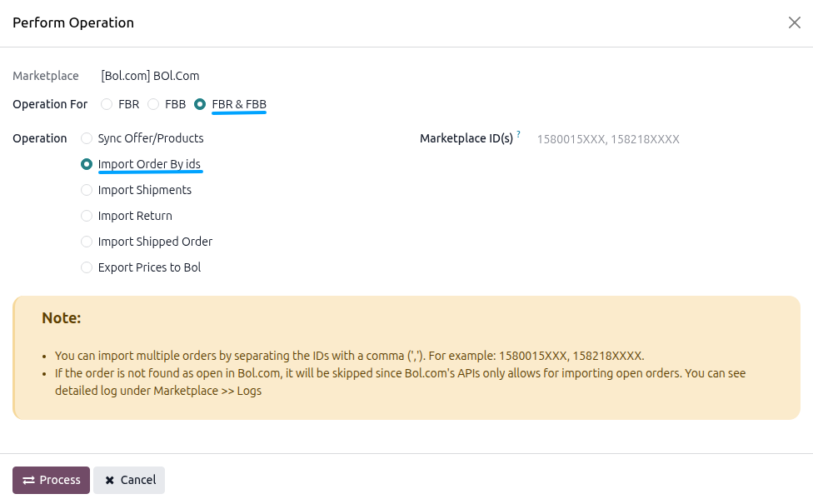Show the Marketplace ID(s) help tooltip icon
The image size is (813, 504).
pos(518,134)
